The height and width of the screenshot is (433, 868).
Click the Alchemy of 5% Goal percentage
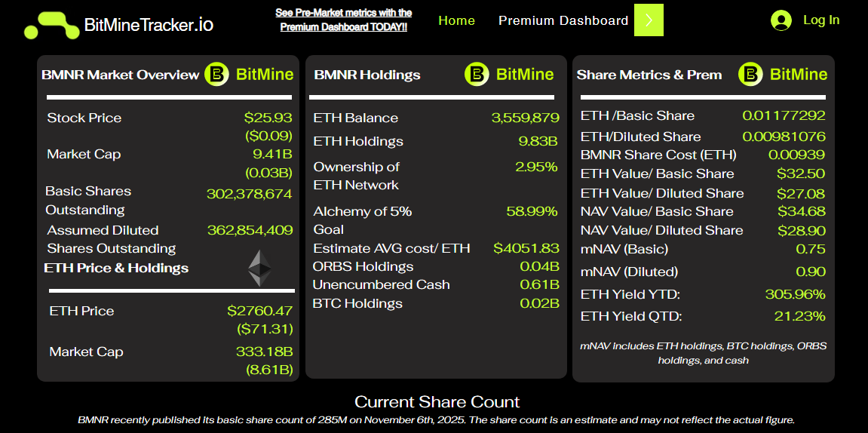point(532,211)
